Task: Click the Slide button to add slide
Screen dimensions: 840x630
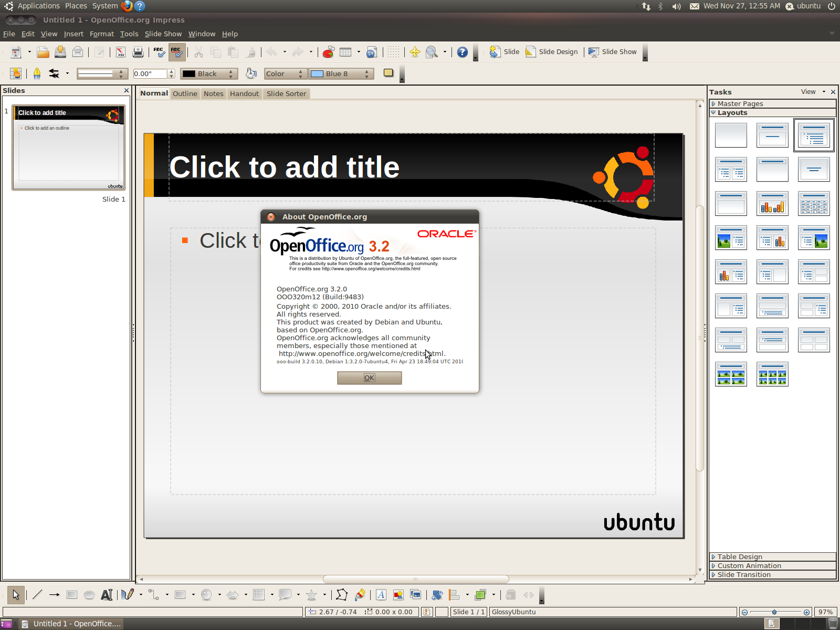Action: [505, 52]
